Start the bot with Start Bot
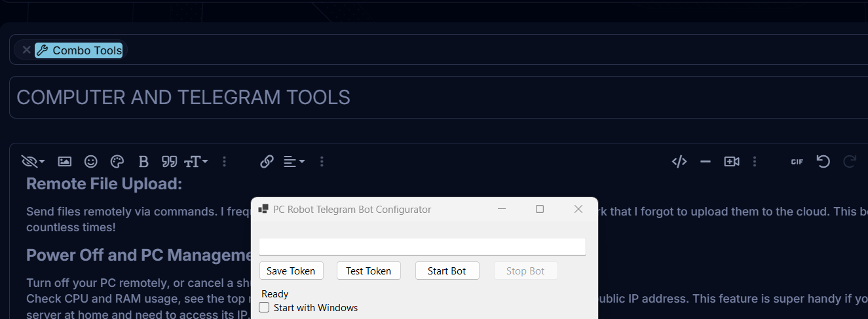This screenshot has height=319, width=868. (x=447, y=271)
